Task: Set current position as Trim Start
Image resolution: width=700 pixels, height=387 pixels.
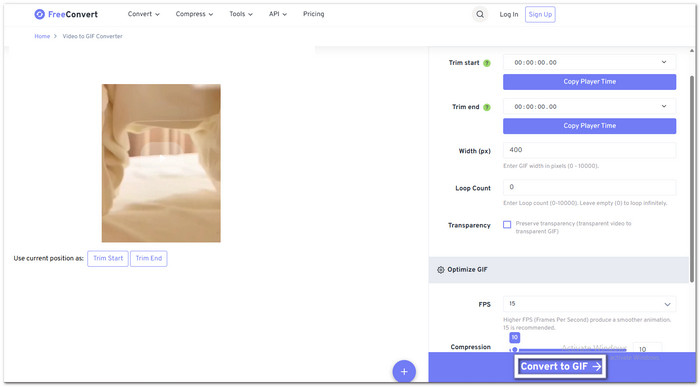Action: [x=108, y=258]
